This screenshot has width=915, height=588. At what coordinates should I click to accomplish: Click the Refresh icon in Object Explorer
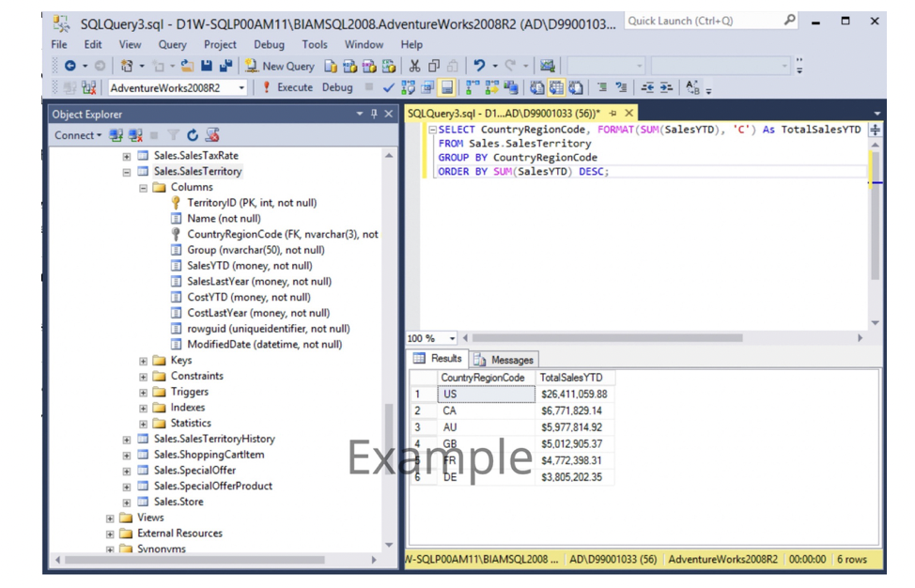[x=193, y=135]
